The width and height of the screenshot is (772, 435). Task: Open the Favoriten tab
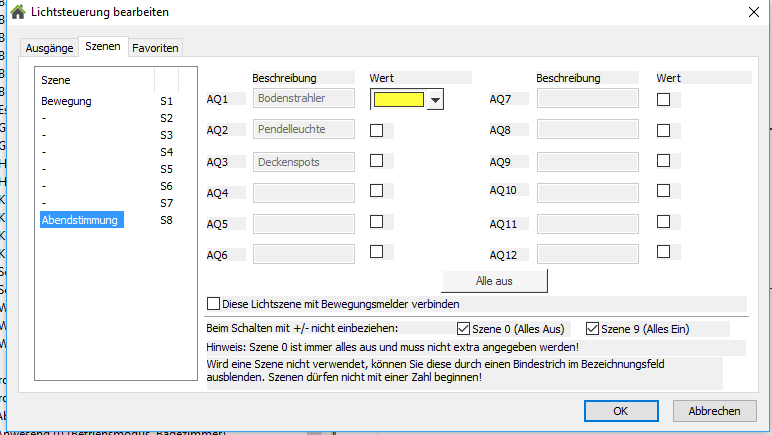pyautogui.click(x=156, y=47)
